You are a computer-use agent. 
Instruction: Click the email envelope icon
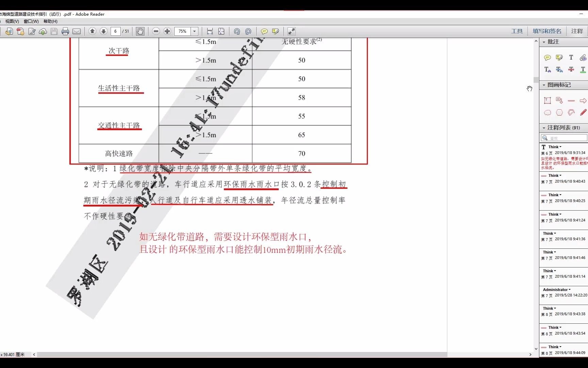[77, 31]
